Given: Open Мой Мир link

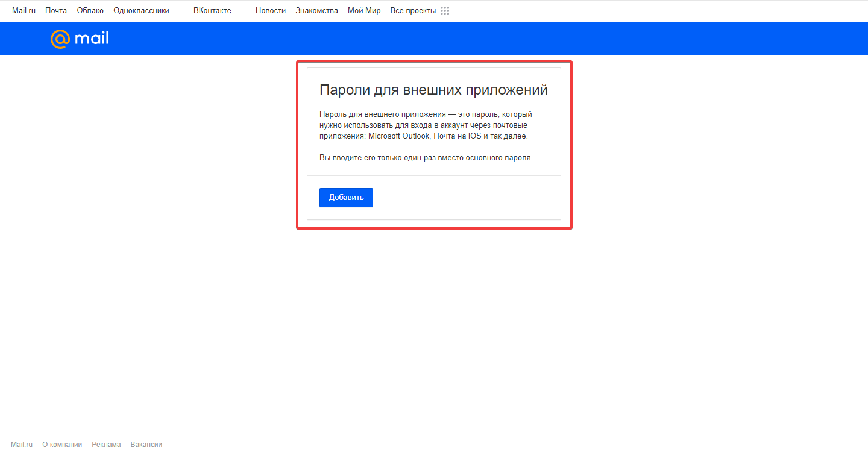Looking at the screenshot, I should click(x=364, y=11).
